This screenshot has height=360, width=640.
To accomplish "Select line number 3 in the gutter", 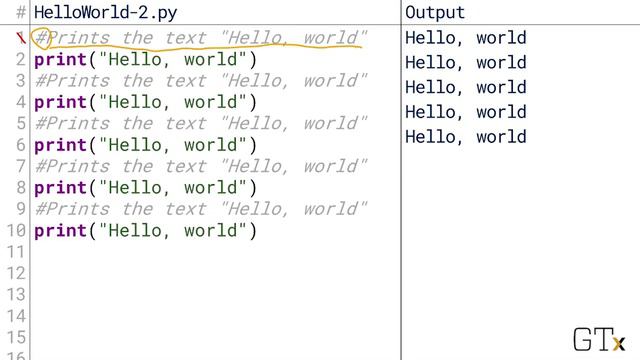I will pos(20,81).
